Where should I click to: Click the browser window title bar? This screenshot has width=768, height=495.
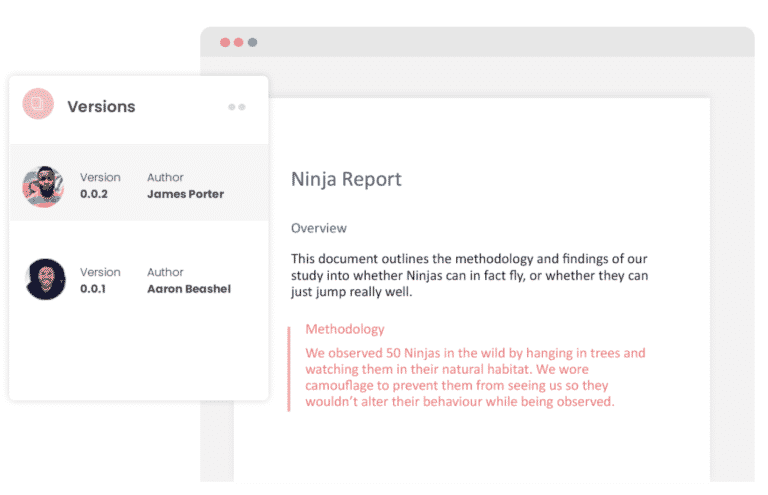[500, 42]
